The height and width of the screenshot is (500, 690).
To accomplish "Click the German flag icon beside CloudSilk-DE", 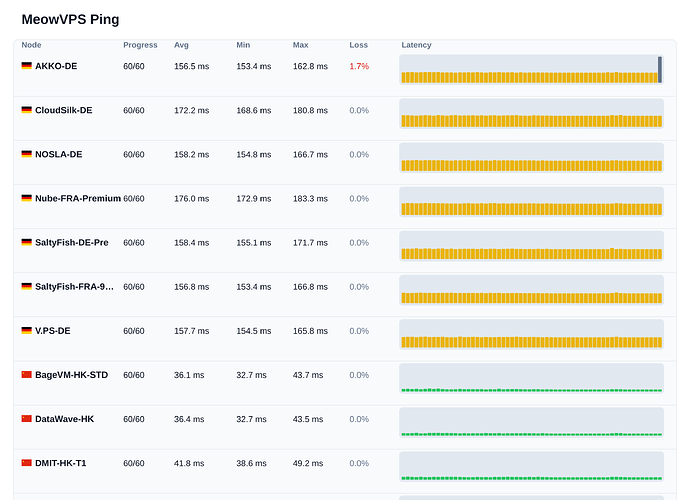I will pyautogui.click(x=26, y=110).
